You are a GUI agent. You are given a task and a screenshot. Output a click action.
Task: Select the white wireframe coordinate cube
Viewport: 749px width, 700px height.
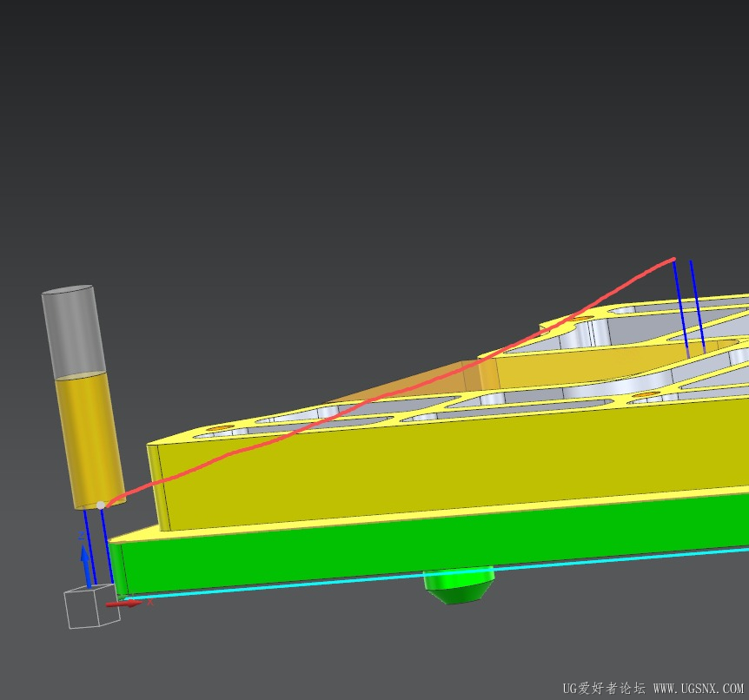(x=90, y=610)
